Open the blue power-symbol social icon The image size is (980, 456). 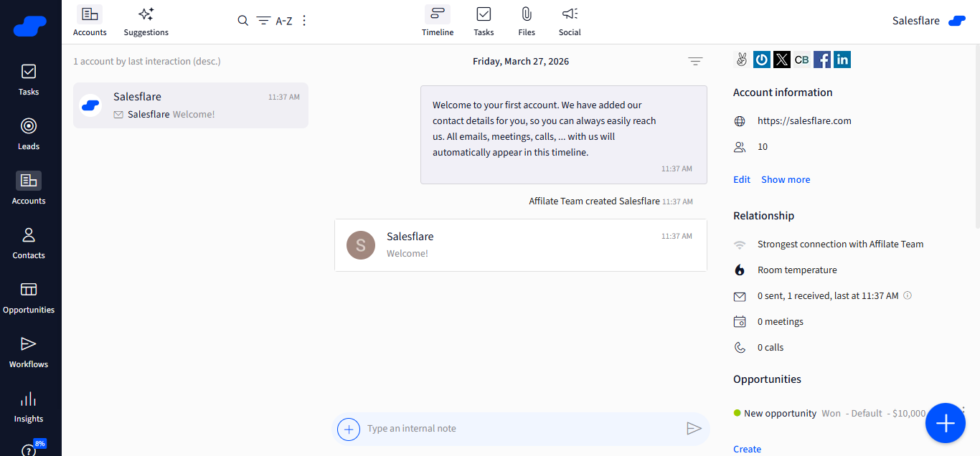tap(762, 60)
